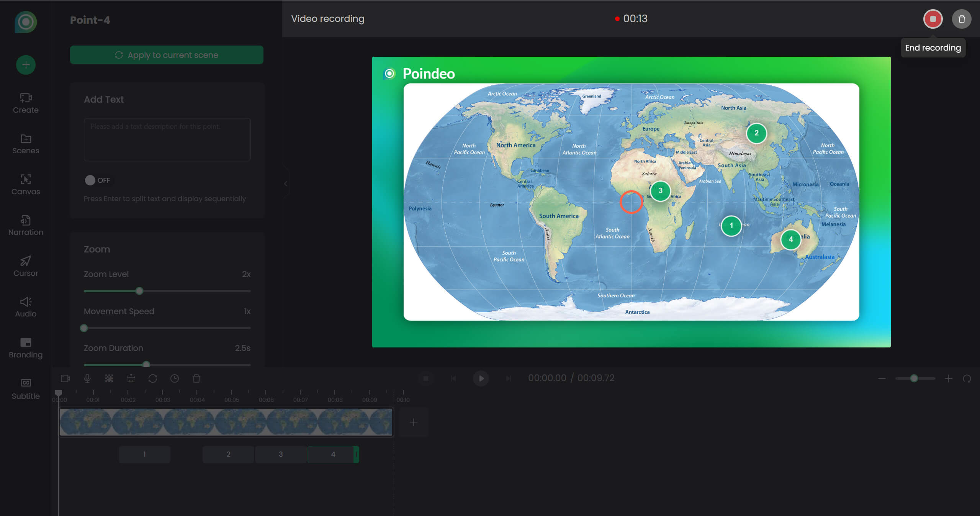Discard recording with the trash icon

[961, 19]
